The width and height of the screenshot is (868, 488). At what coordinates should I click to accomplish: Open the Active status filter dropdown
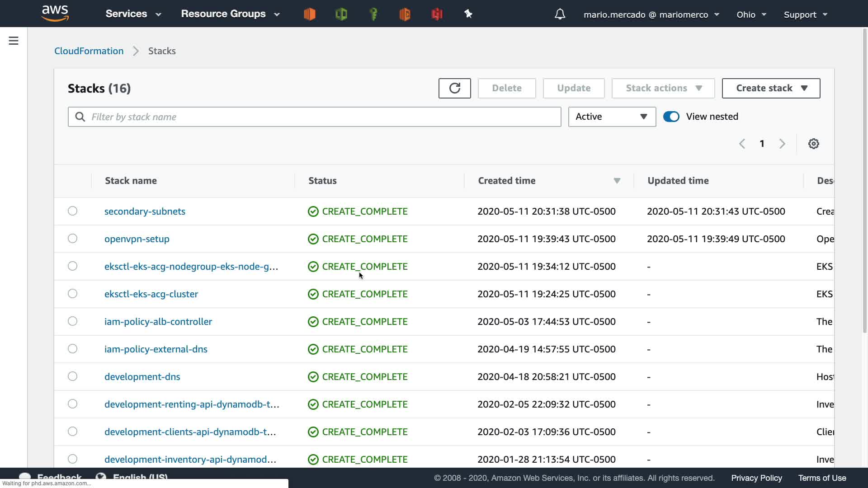pos(612,117)
